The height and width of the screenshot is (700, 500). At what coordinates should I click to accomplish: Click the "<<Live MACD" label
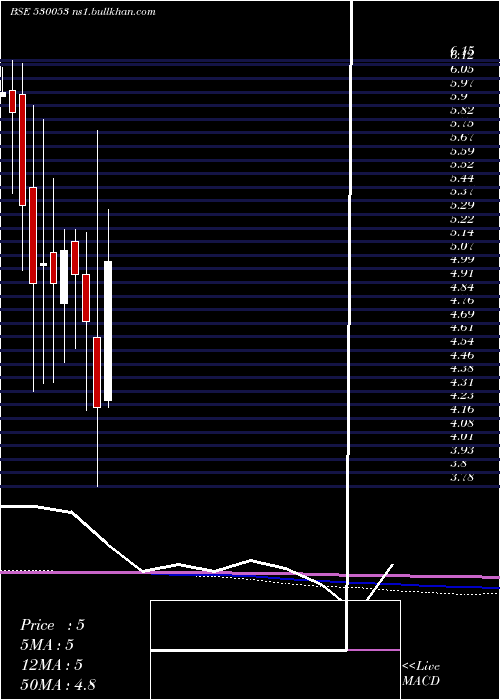pos(421,674)
